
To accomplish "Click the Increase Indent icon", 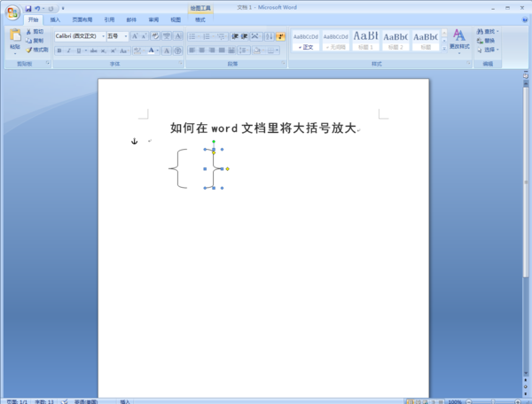I will click(244, 36).
